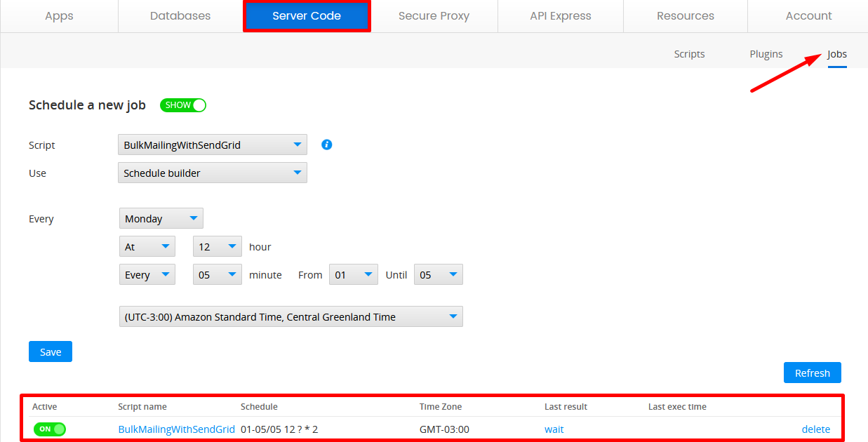
Task: Go to the Secure Proxy tab
Action: pyautogui.click(x=434, y=15)
